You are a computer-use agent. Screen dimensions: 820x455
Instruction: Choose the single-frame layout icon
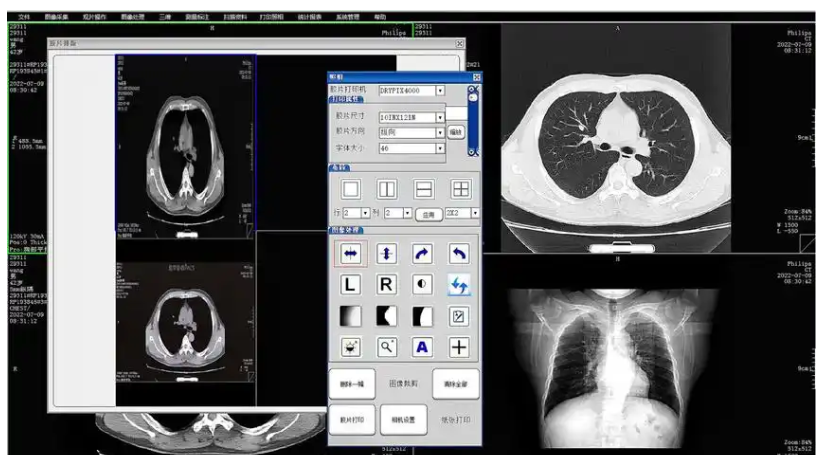tap(350, 189)
